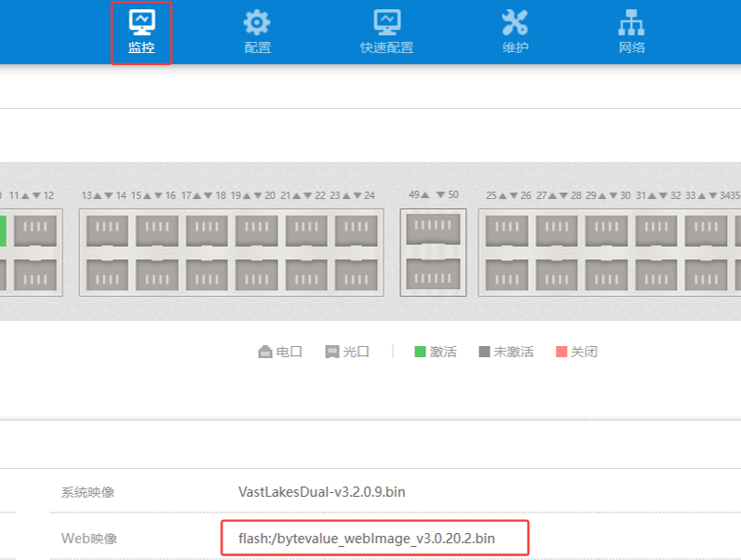Select port 13 on the switch panel
The width and height of the screenshot is (741, 560).
tap(107, 231)
